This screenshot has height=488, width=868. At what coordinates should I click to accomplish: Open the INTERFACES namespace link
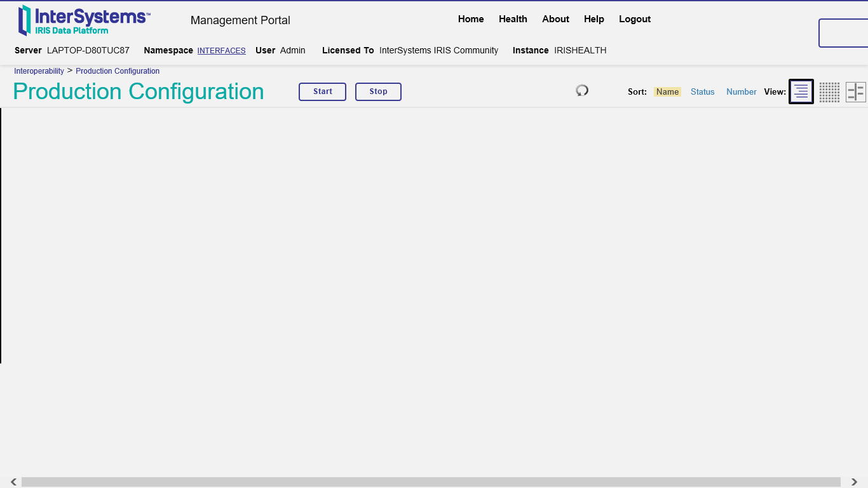tap(221, 51)
